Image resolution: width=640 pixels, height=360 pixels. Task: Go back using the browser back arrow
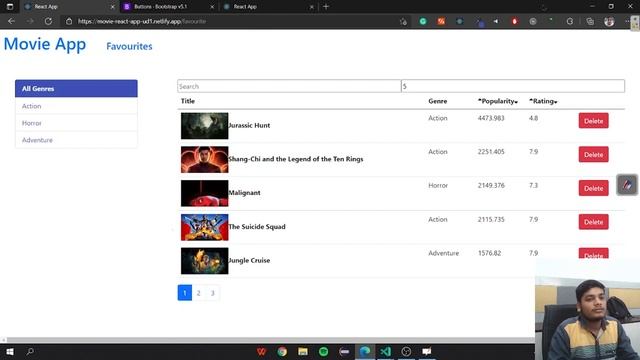(11, 21)
